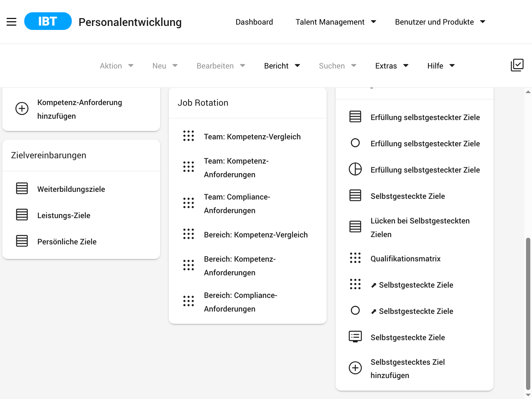This screenshot has width=532, height=399.
Task: Click matrix icon for Bereich: Kompetenz-Vergleich
Action: (x=188, y=234)
